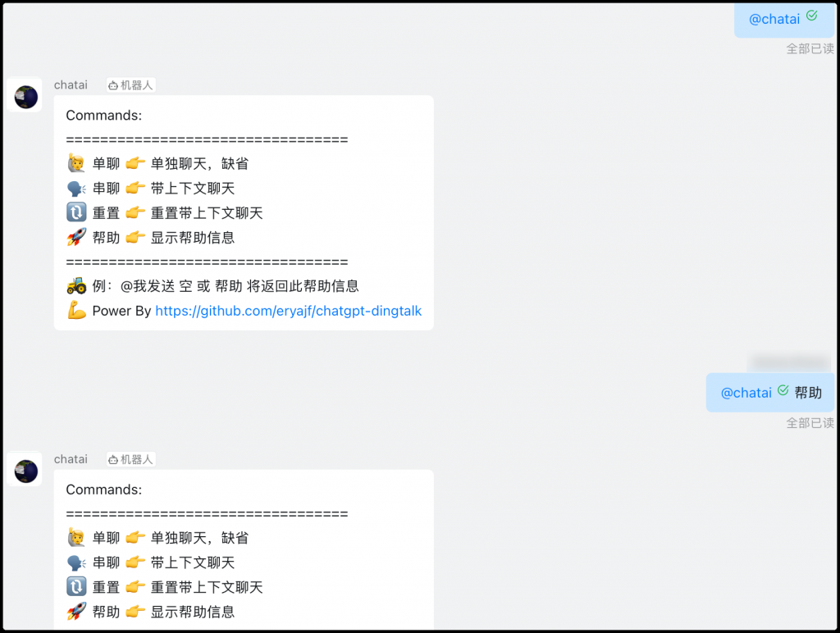Open the chatgpt-dingtalk GitHub link
This screenshot has height=633, width=840.
point(288,311)
